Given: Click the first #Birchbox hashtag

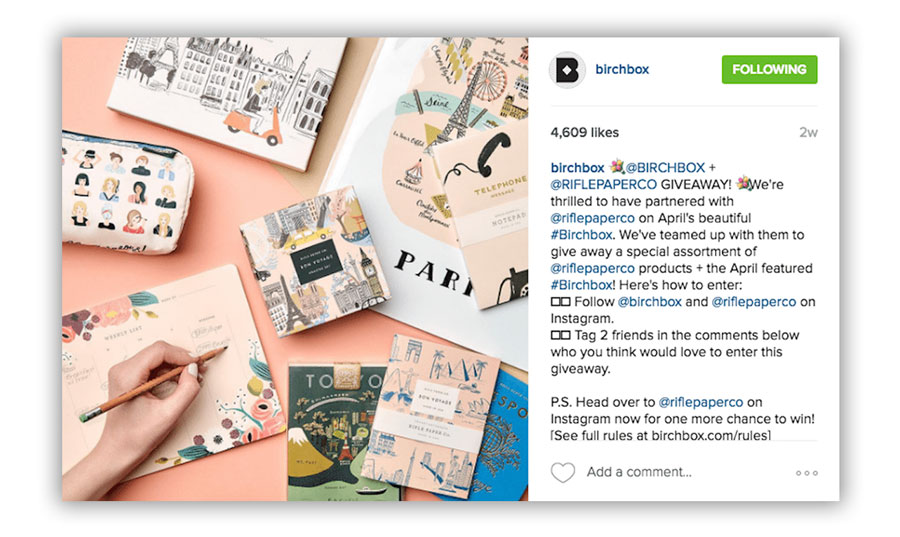Looking at the screenshot, I should click(x=581, y=235).
